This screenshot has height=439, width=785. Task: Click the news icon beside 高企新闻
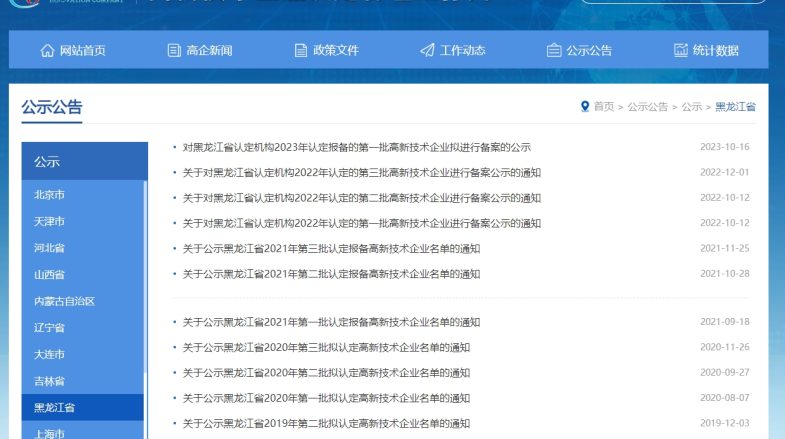(174, 51)
